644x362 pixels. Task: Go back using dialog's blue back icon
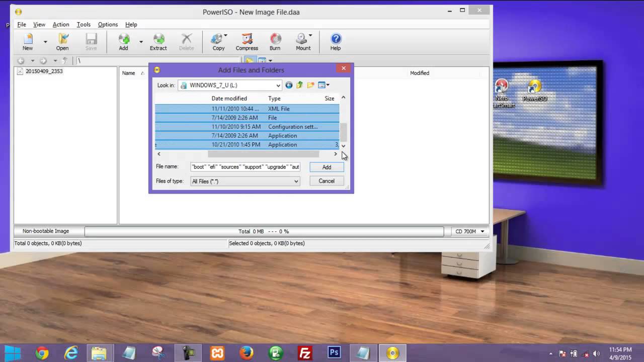coord(289,85)
